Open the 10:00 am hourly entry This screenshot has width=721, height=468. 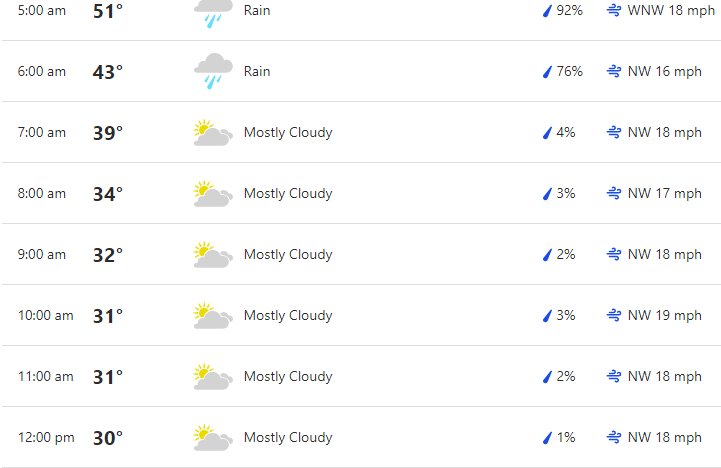360,315
